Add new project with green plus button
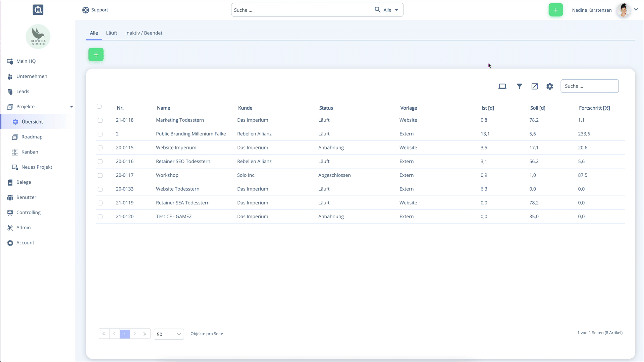The width and height of the screenshot is (644, 362). (x=96, y=54)
